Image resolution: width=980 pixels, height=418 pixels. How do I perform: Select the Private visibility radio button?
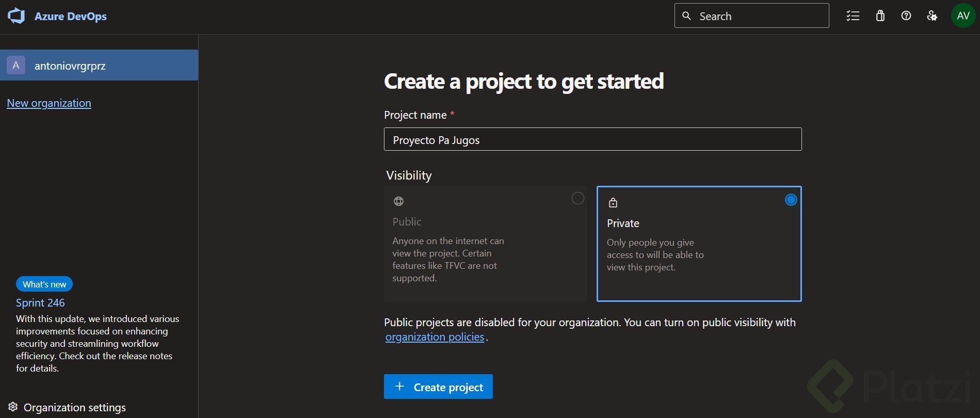[791, 200]
